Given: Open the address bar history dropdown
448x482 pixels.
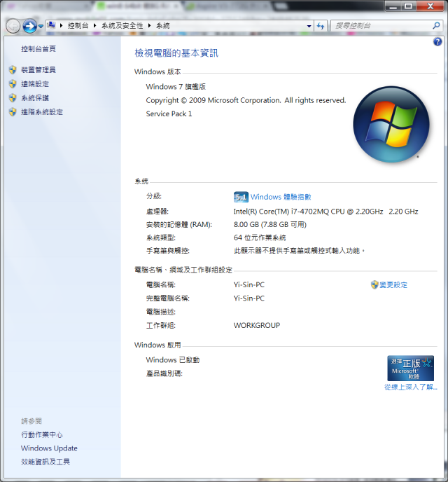Looking at the screenshot, I should point(309,26).
